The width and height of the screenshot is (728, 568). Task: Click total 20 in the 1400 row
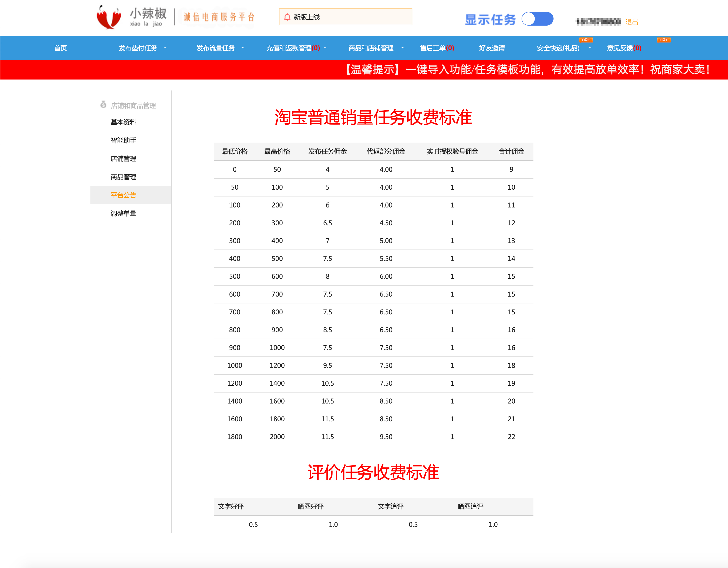[511, 401]
